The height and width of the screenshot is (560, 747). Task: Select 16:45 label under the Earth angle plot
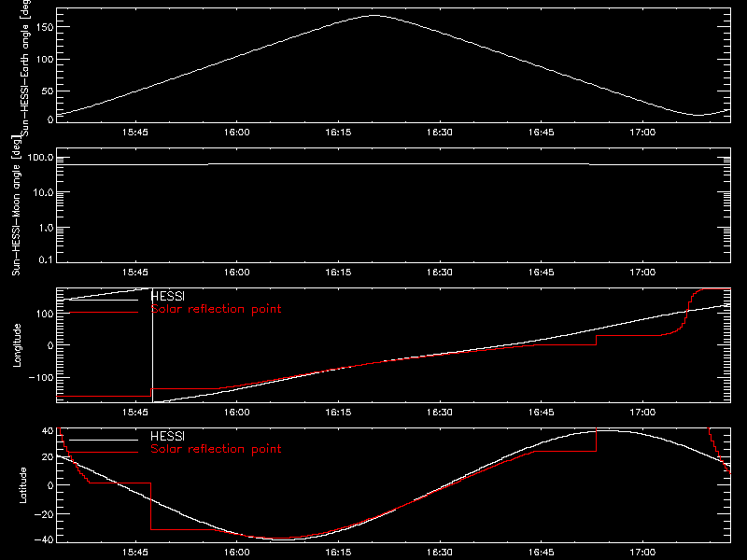point(541,133)
